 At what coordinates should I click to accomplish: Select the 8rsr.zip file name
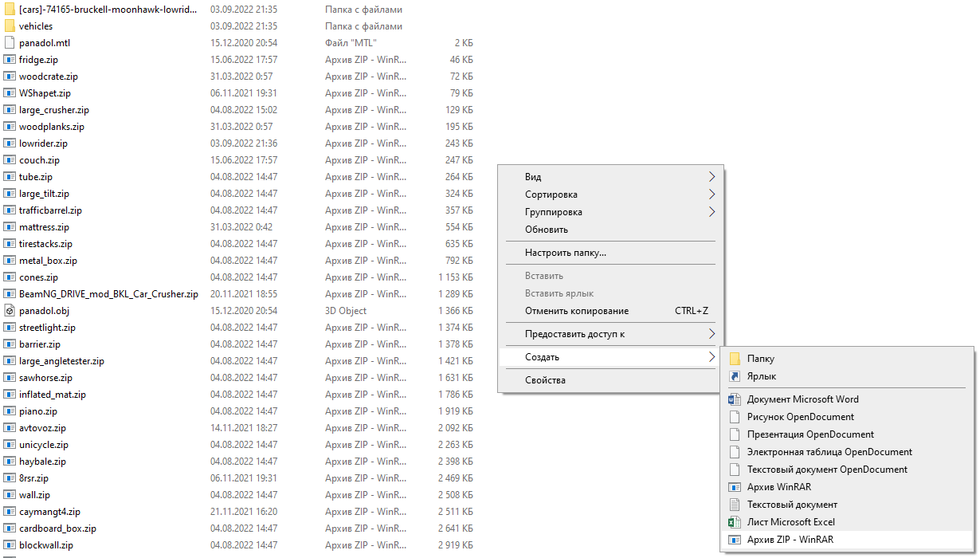tap(33, 478)
